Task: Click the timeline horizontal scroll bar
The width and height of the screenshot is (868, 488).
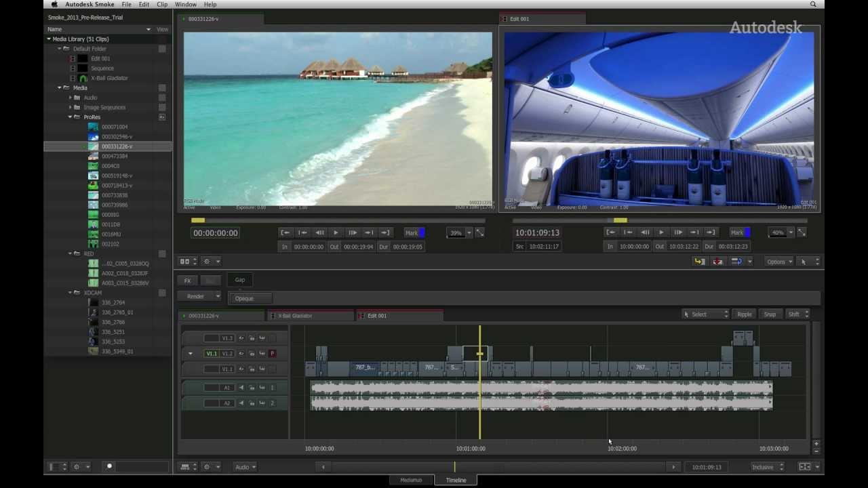Action: click(x=498, y=467)
